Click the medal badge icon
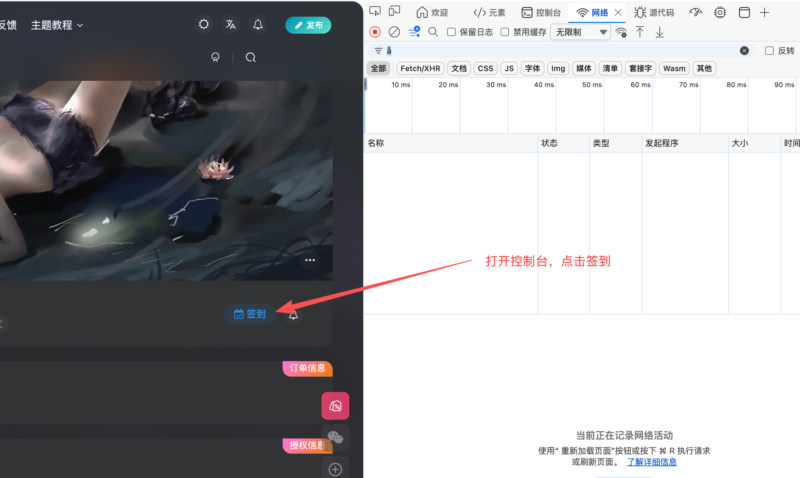800x478 pixels. [215, 57]
